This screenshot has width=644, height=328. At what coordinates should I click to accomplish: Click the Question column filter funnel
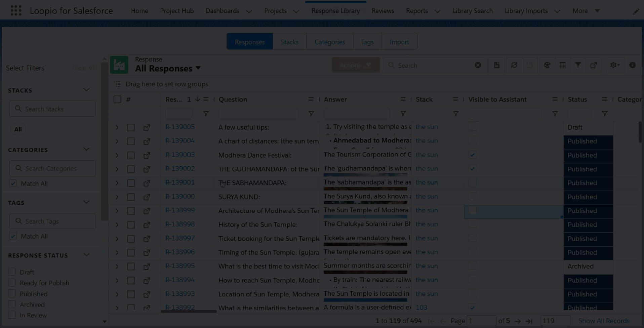311,114
